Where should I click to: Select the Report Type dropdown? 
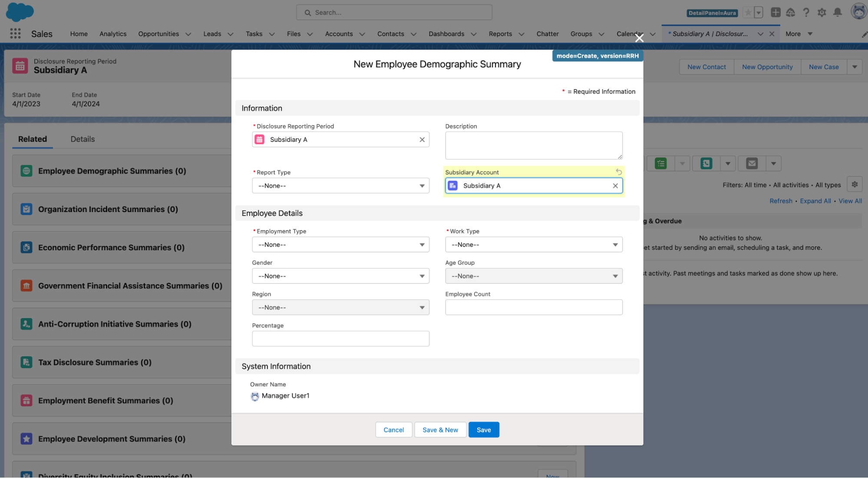pyautogui.click(x=340, y=186)
